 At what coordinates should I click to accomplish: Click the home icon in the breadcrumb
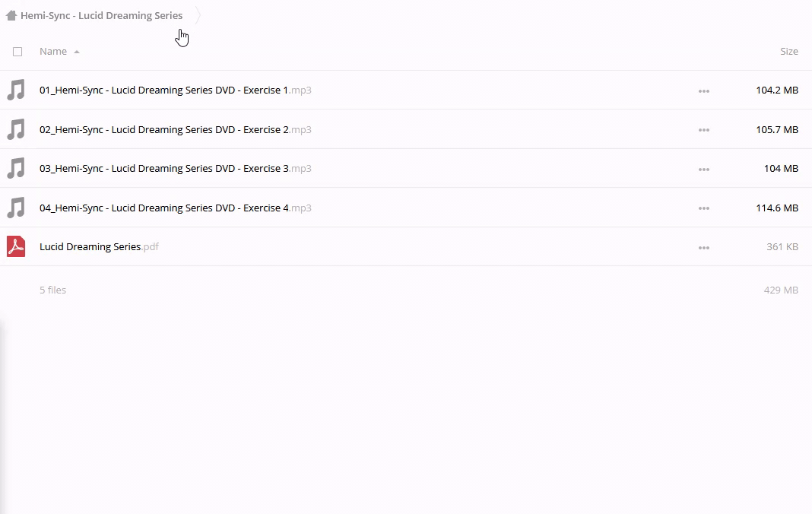pyautogui.click(x=11, y=15)
